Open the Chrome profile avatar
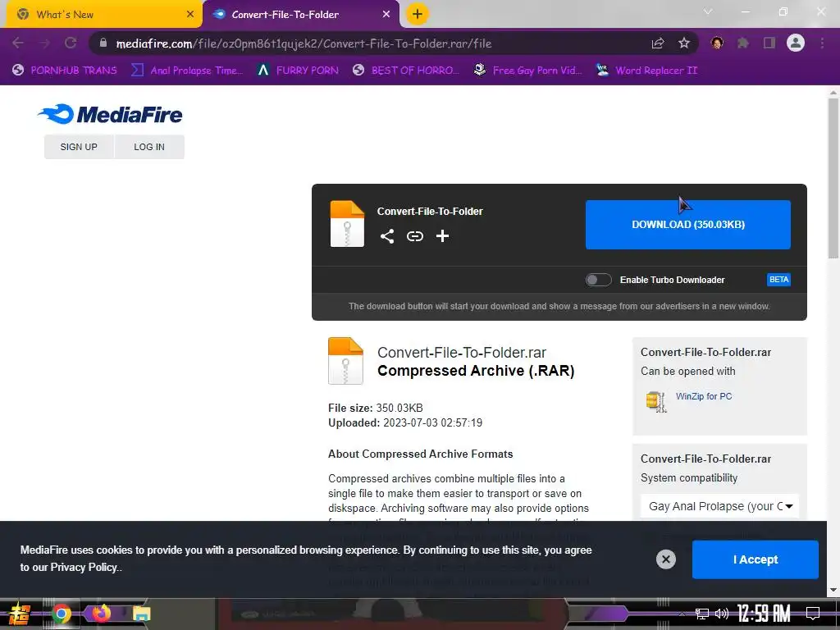The height and width of the screenshot is (630, 840). tap(796, 43)
